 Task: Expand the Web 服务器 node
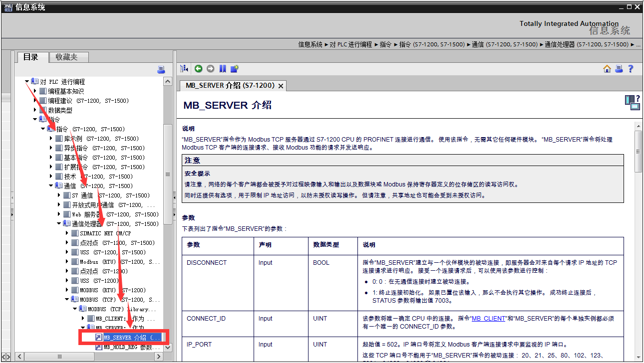tap(59, 214)
